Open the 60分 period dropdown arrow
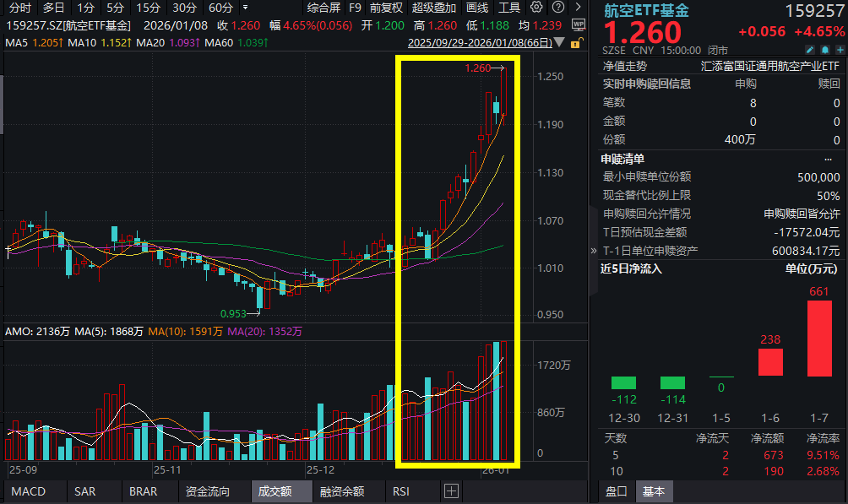Screen dimensions: 848x504 (x=245, y=8)
